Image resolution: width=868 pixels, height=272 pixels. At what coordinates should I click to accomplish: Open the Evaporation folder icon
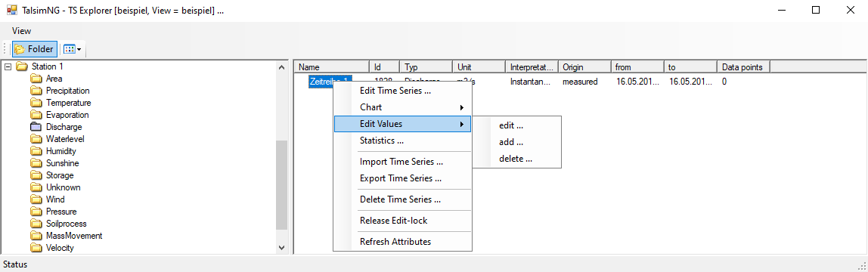pyautogui.click(x=36, y=115)
